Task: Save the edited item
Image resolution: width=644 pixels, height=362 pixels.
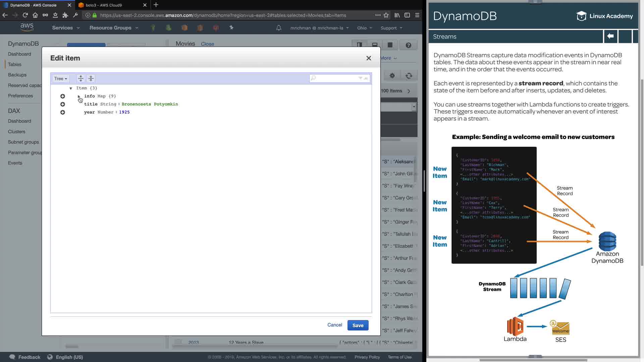Action: tap(358, 325)
